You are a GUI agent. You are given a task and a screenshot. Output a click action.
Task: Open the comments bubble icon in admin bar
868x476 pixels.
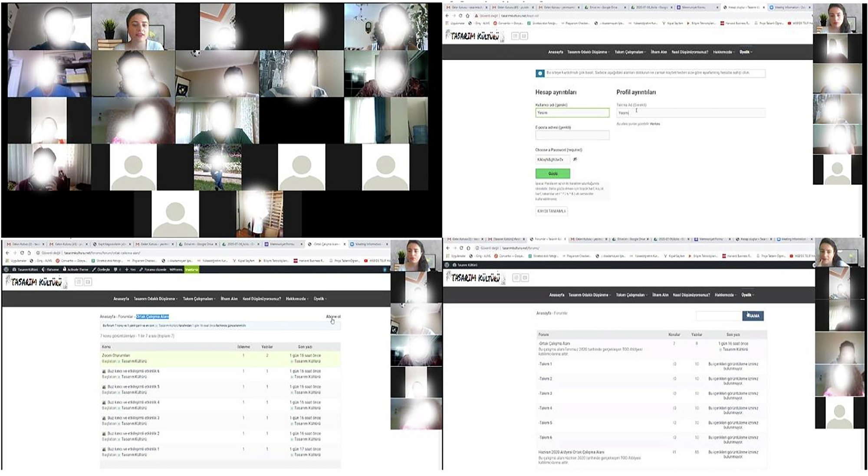click(115, 270)
